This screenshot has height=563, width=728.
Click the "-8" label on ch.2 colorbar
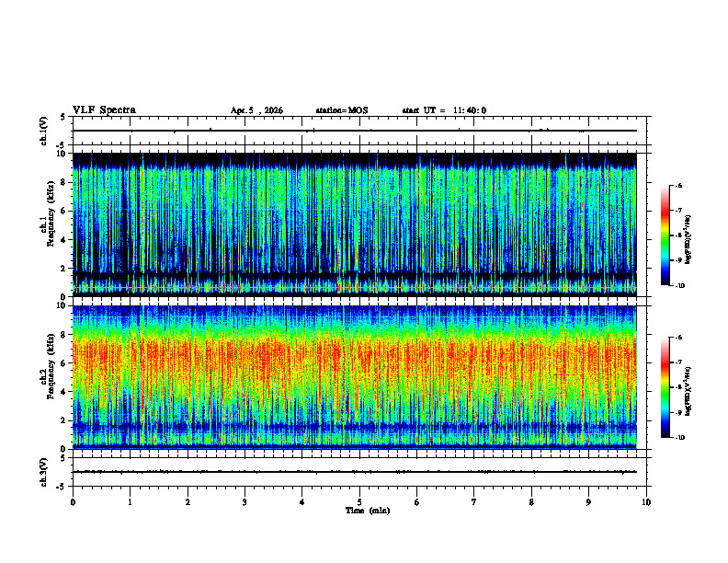(678, 387)
